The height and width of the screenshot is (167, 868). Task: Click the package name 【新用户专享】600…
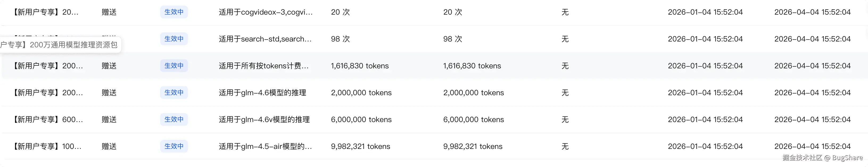pos(48,119)
